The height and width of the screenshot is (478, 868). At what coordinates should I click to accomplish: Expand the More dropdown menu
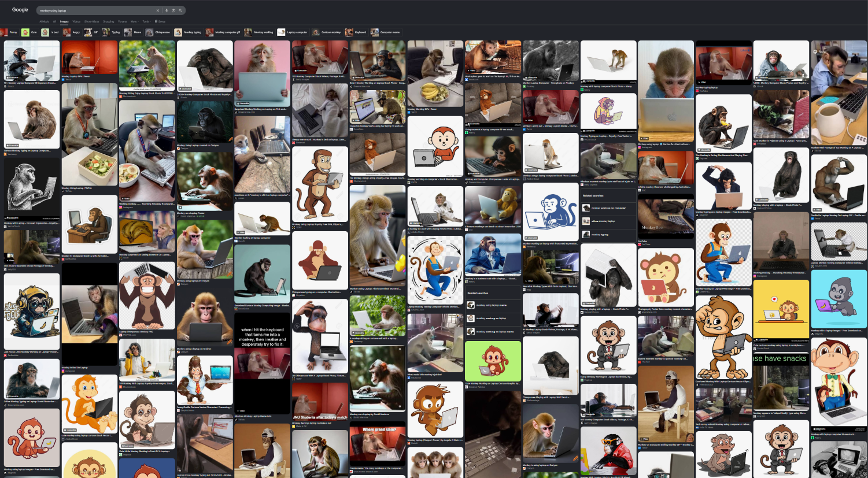pos(134,21)
